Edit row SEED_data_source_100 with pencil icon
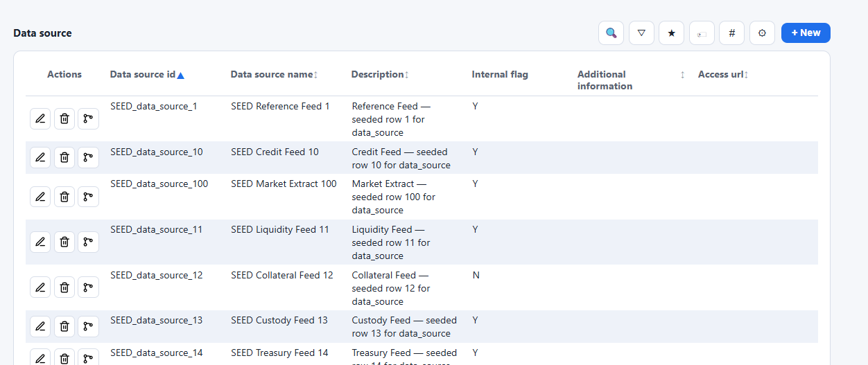Screen dimensions: 868x365 point(40,197)
